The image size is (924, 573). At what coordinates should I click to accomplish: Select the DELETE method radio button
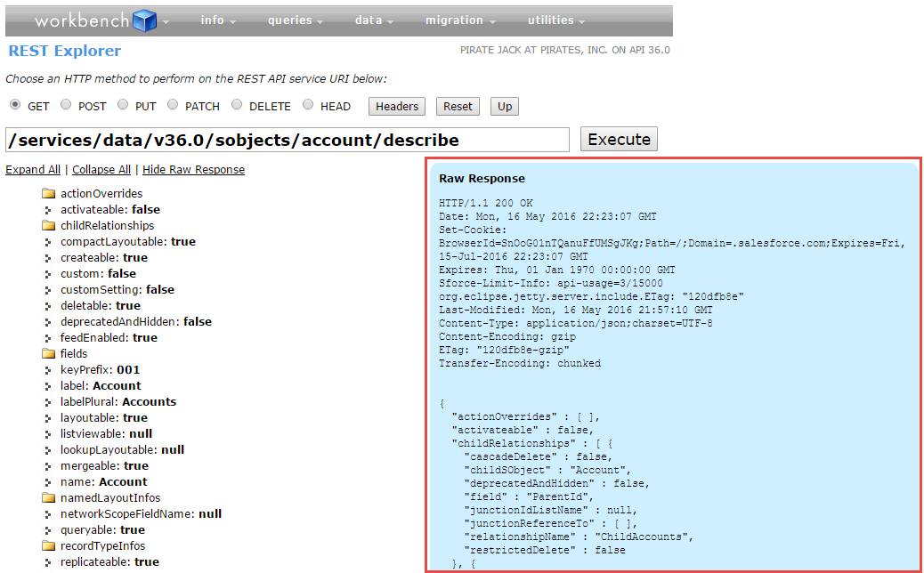point(237,105)
